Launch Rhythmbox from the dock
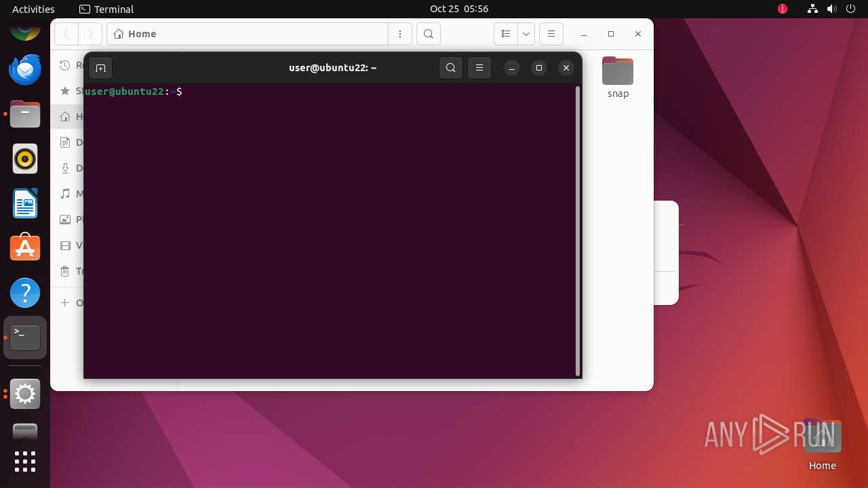 coord(25,159)
